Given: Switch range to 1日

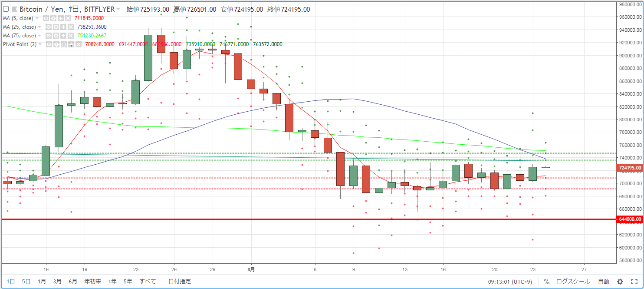Looking at the screenshot, I should pos(11,281).
